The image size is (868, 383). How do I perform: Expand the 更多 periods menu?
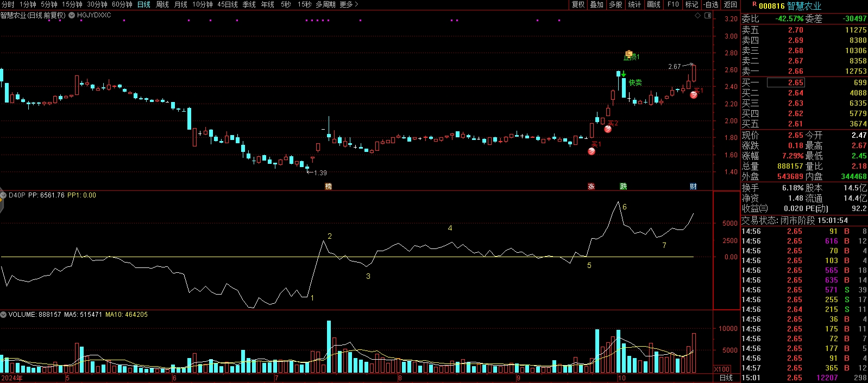(x=349, y=4)
